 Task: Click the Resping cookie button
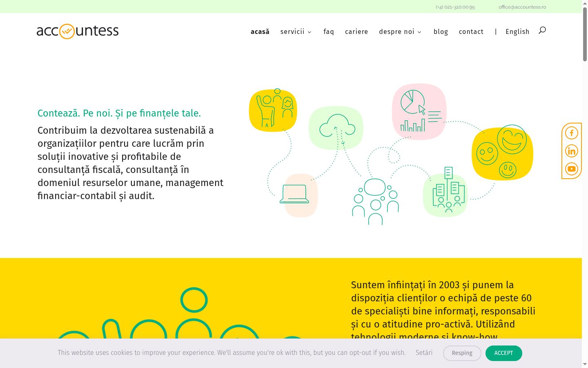point(462,353)
